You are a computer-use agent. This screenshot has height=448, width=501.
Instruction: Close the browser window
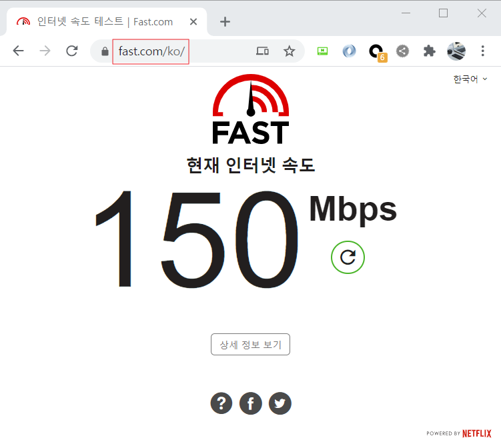coord(482,13)
